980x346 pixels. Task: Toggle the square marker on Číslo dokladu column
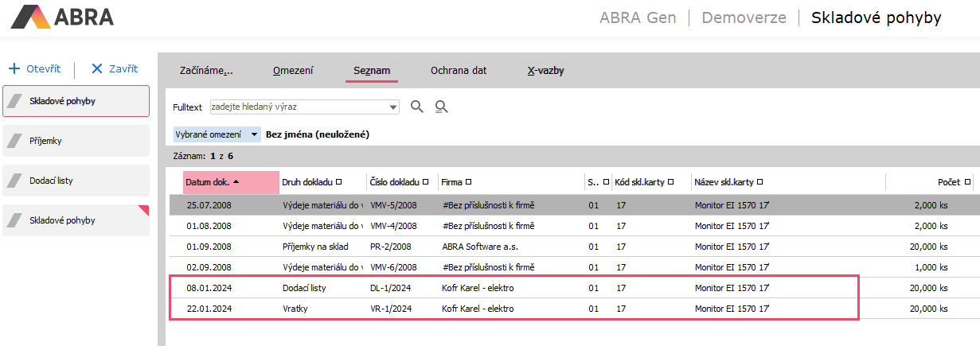[425, 182]
